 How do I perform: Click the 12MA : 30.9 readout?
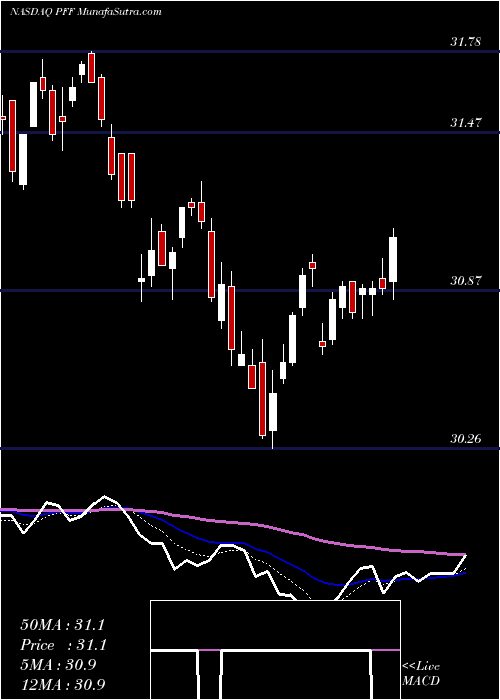click(62, 684)
